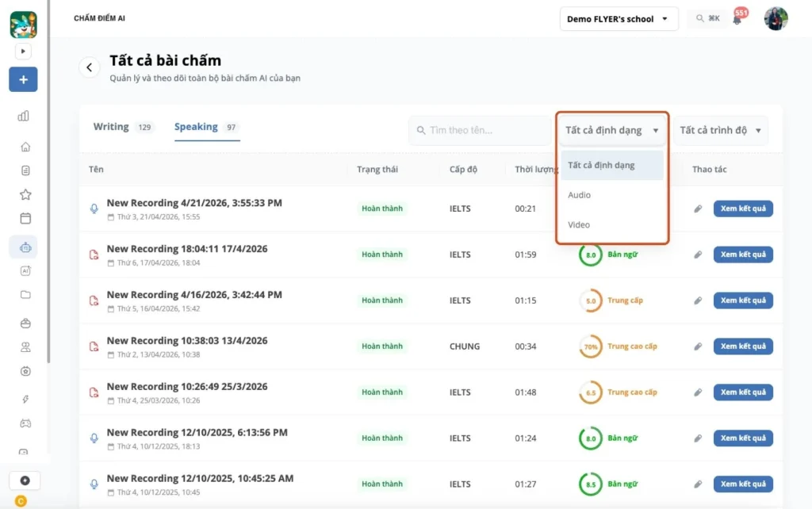The width and height of the screenshot is (812, 509).
Task: Open New Recording 18:04:11 17/4/2026 title
Action: point(187,249)
